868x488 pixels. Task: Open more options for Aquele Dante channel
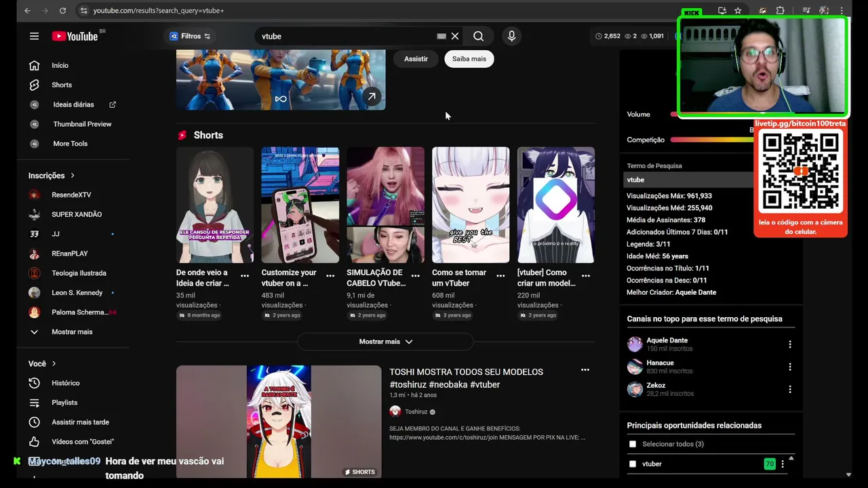(x=789, y=344)
